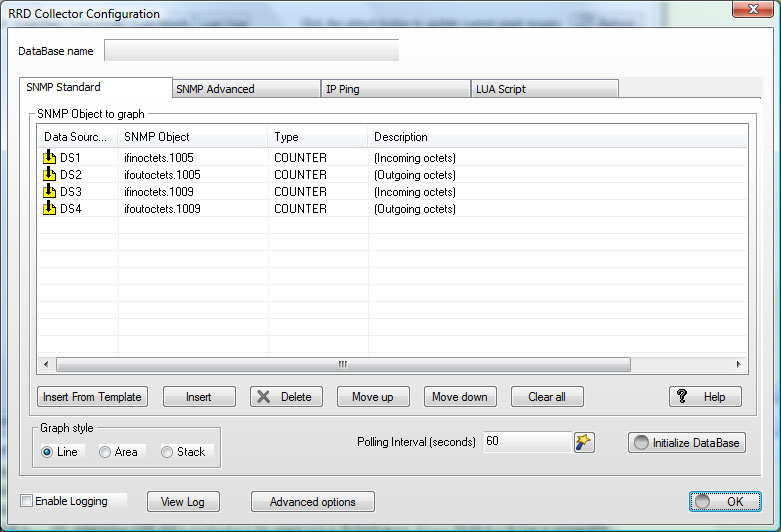Image resolution: width=781 pixels, height=532 pixels.
Task: Click the horizontal scrollbar thumb in list
Action: (343, 364)
